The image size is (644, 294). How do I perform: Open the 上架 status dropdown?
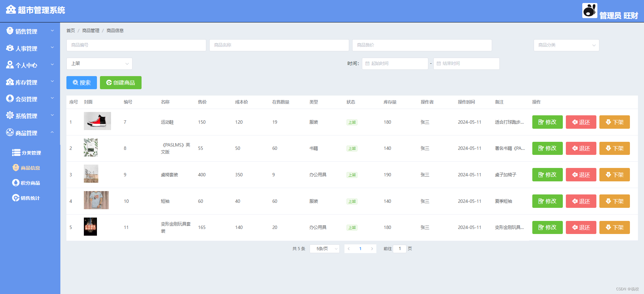click(x=99, y=64)
